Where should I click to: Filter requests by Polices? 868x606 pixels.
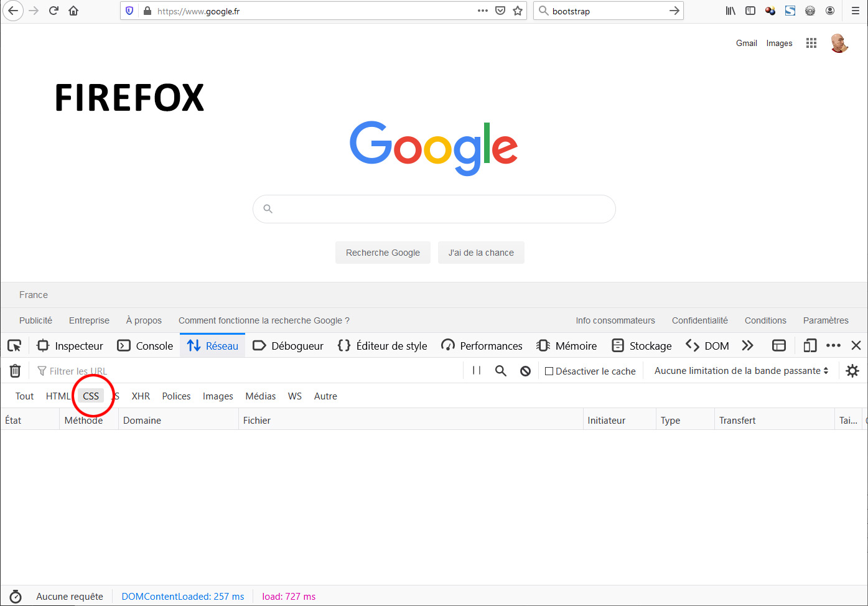(176, 396)
